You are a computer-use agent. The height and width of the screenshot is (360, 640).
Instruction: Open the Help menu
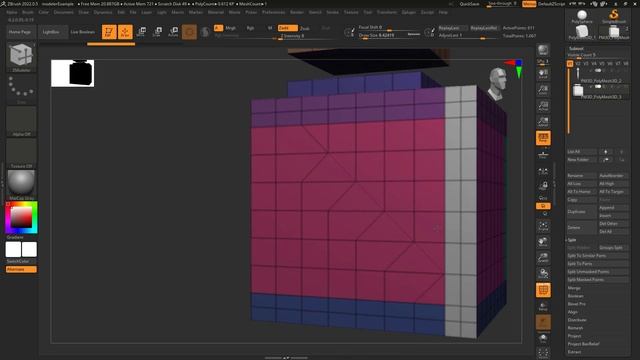443,12
